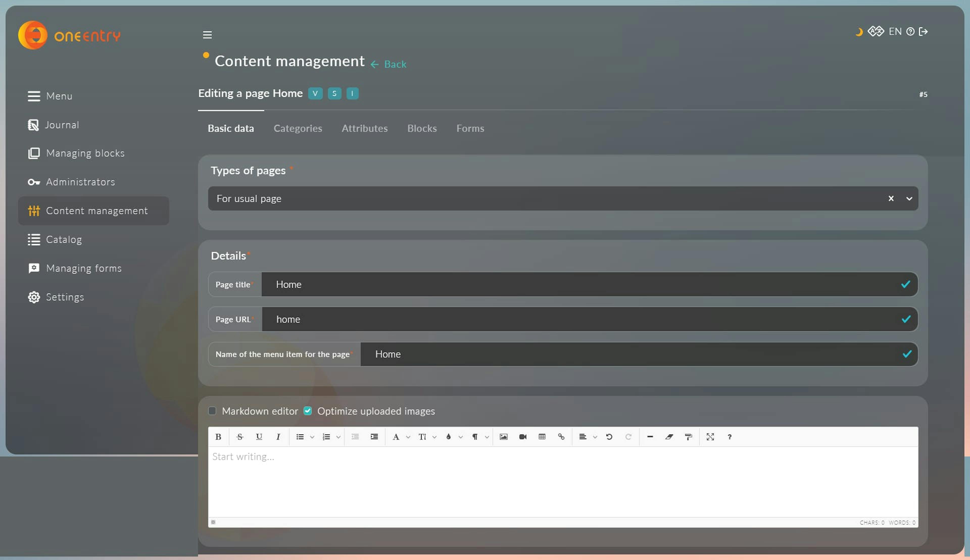Click the Page title input field
970x560 pixels.
589,284
